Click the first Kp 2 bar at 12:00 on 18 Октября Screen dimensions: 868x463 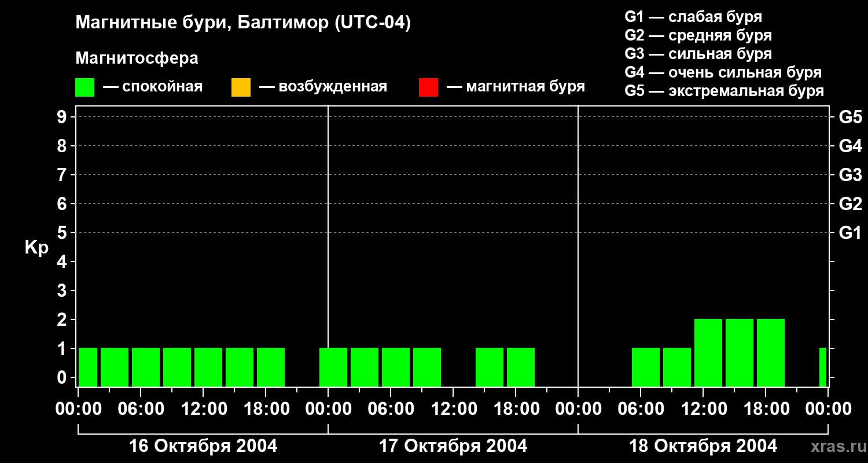(708, 352)
